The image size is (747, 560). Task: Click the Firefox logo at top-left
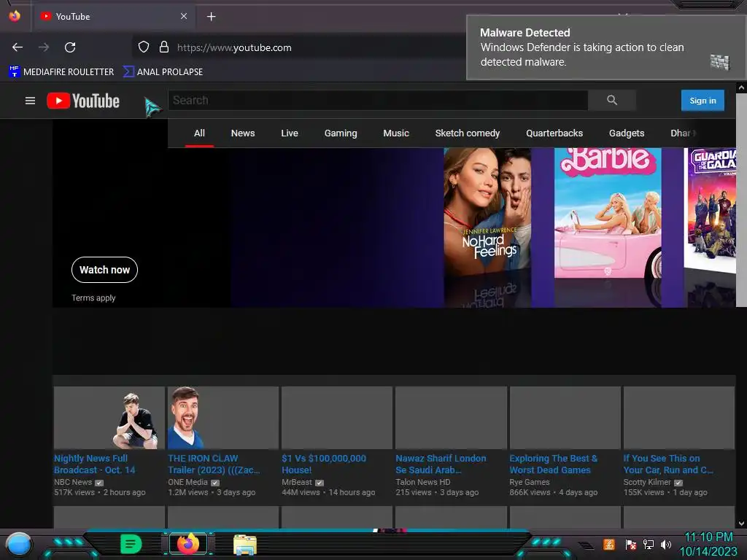coord(15,16)
